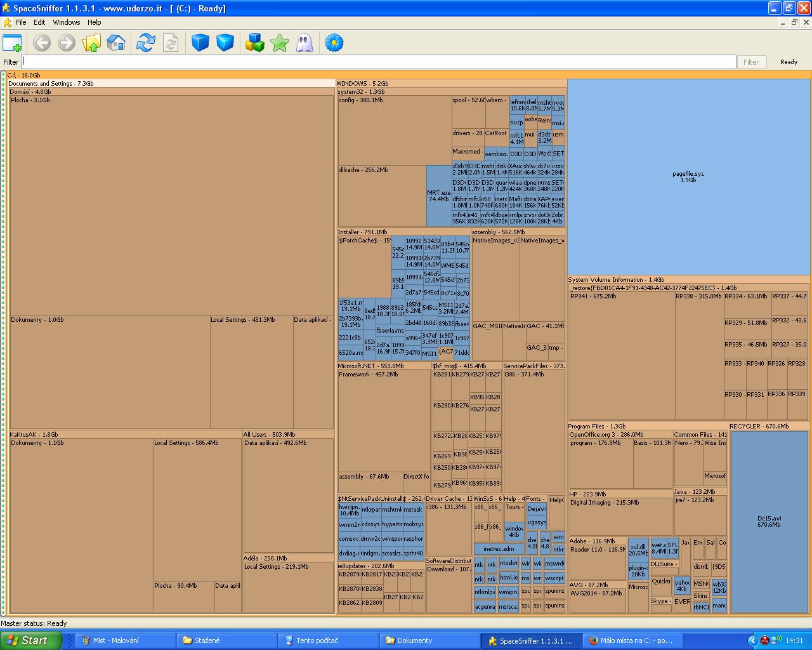
Task: Go back with the left arrow icon
Action: pos(42,43)
